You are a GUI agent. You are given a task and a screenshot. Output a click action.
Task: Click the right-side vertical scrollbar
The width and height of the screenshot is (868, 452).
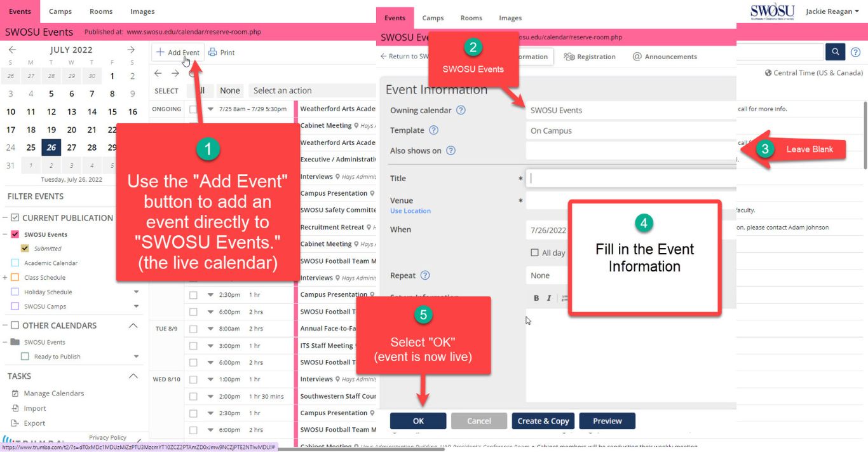pyautogui.click(x=865, y=135)
